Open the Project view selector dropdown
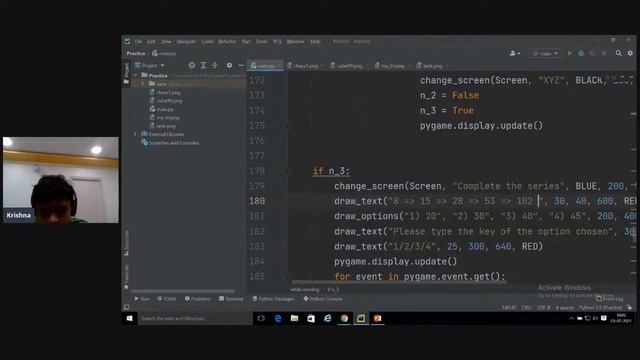The image size is (640, 360). click(149, 65)
